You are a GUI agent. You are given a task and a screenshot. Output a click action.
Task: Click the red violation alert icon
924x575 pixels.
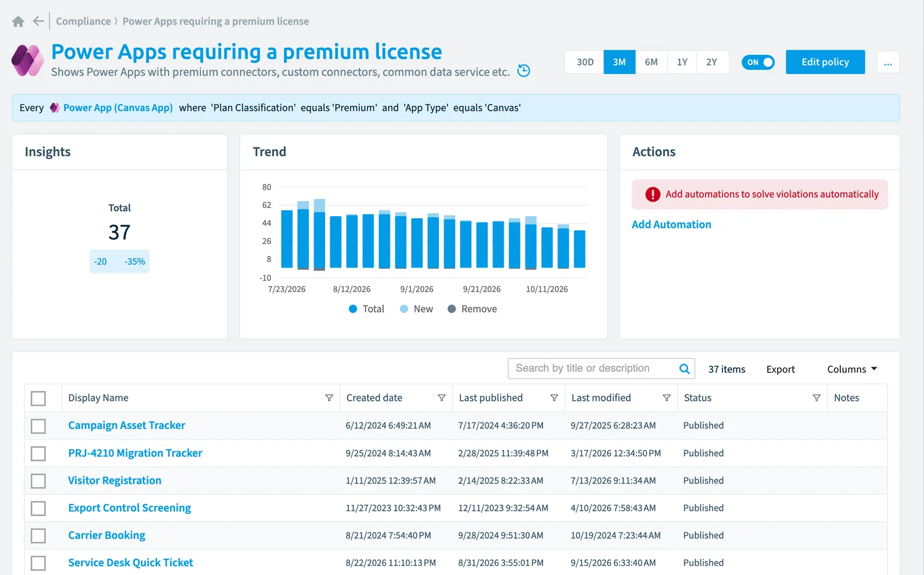tap(653, 194)
